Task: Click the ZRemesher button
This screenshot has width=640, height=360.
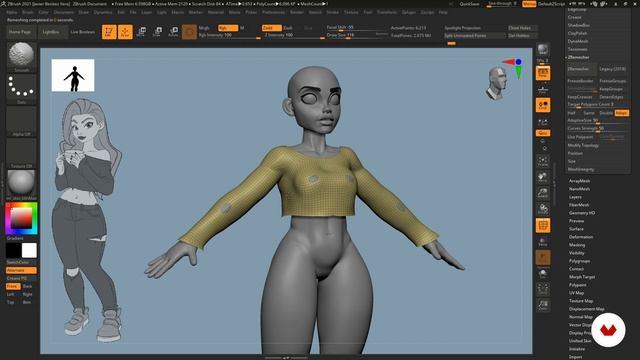Action: tap(581, 69)
